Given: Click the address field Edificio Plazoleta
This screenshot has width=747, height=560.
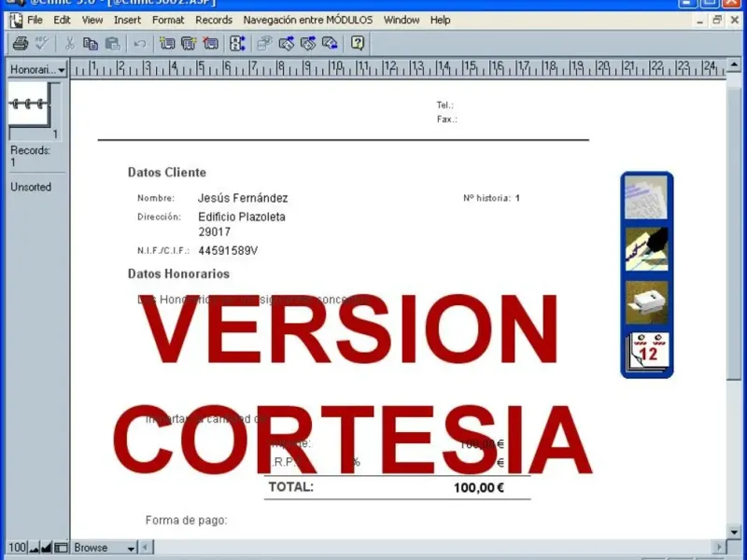Looking at the screenshot, I should (242, 217).
